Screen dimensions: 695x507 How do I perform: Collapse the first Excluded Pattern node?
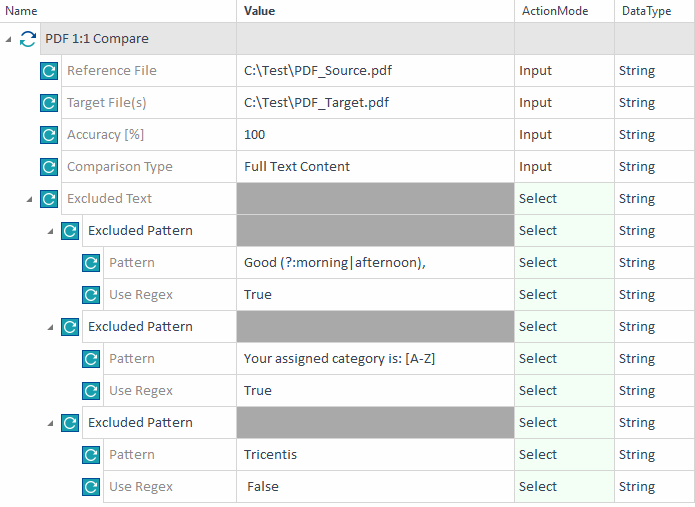point(51,231)
